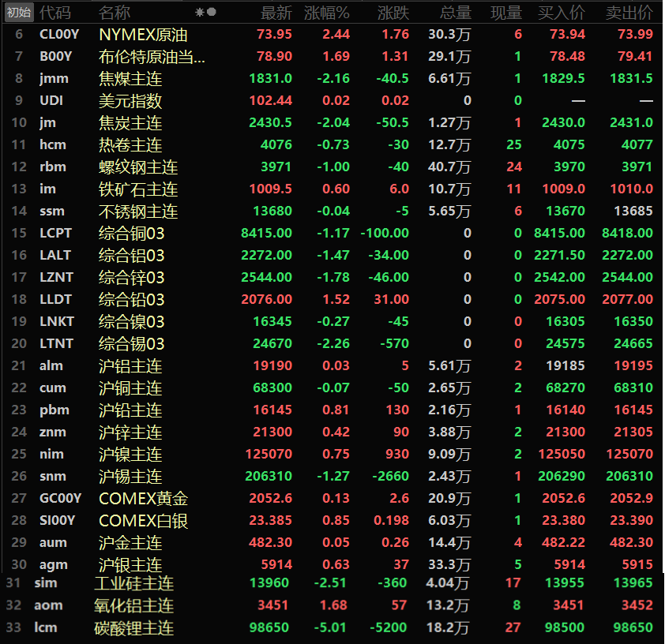Sort by the 涨跌 column header

[393, 13]
